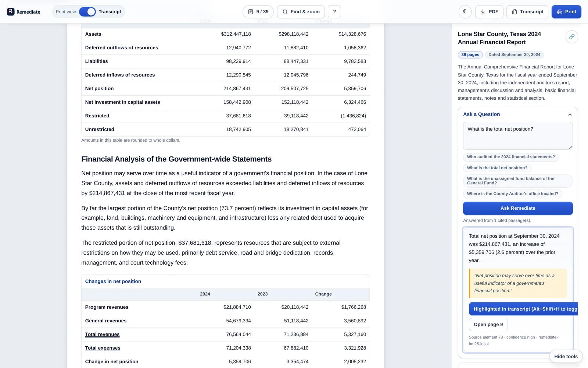Download the PDF
Screen dimensions: 588x368
[x=489, y=12]
